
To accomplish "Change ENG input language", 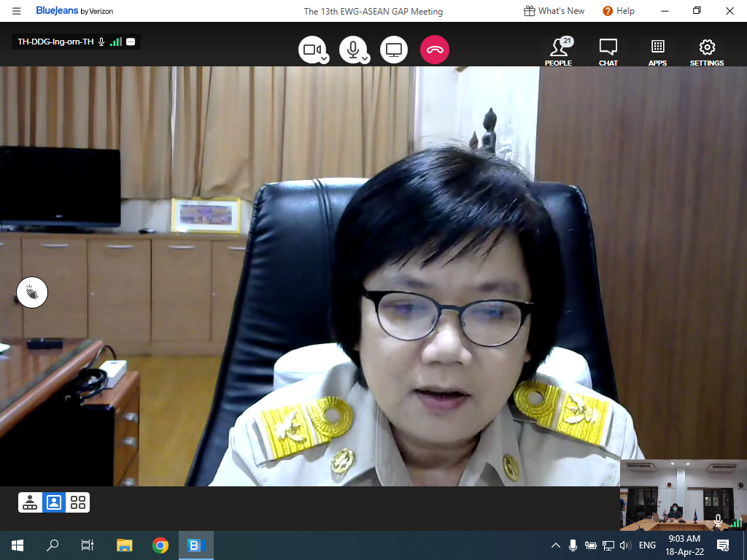I will tap(647, 545).
